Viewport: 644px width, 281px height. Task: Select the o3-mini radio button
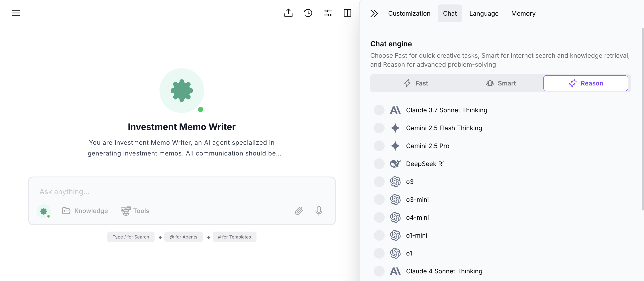[x=379, y=200]
